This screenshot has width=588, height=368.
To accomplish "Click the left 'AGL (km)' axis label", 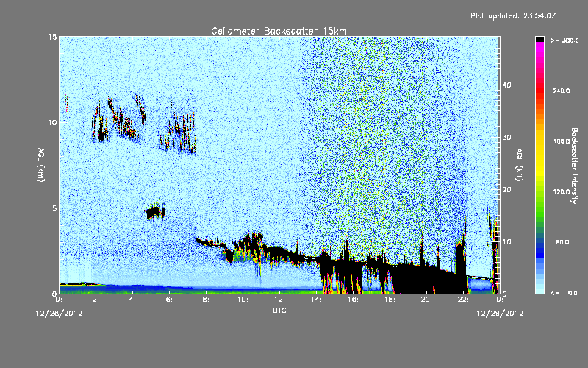I will [x=41, y=164].
